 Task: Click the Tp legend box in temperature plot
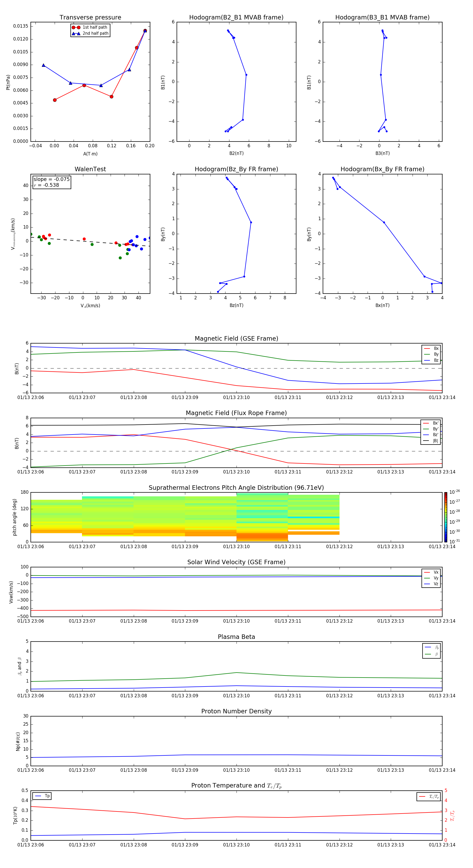point(42,796)
